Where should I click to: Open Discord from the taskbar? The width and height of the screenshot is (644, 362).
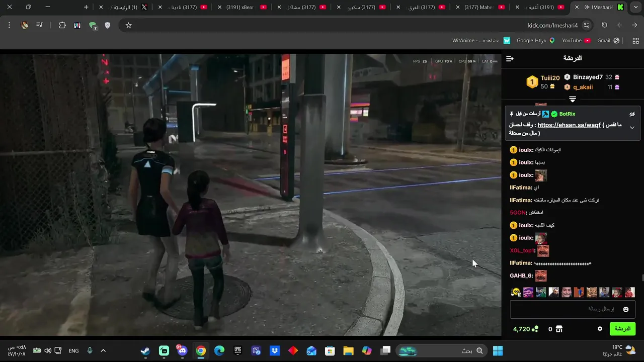coord(183,350)
